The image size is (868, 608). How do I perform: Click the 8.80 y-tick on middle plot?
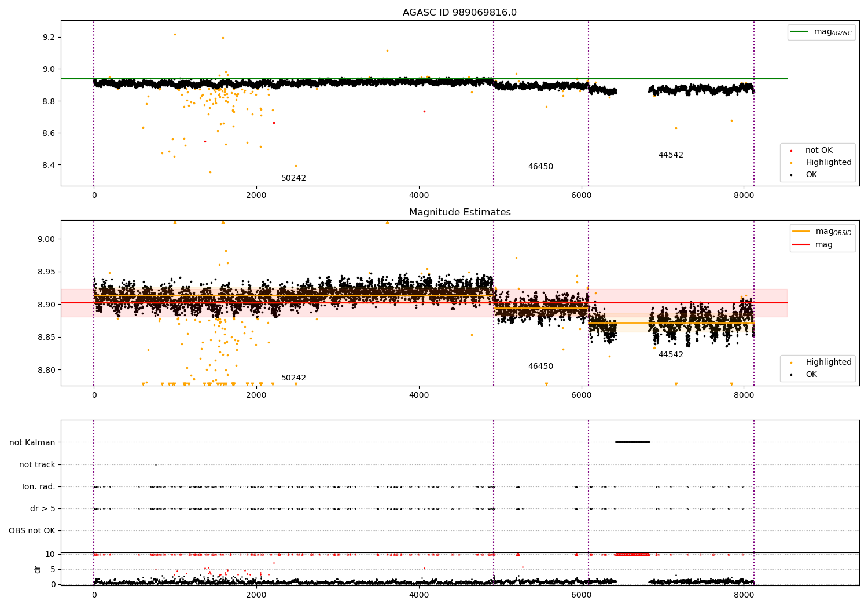(x=47, y=371)
